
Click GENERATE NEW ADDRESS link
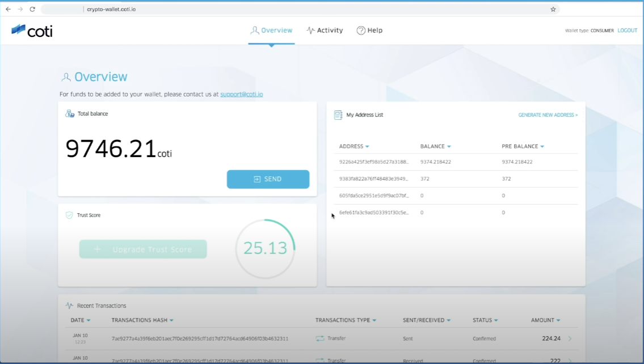click(x=548, y=115)
